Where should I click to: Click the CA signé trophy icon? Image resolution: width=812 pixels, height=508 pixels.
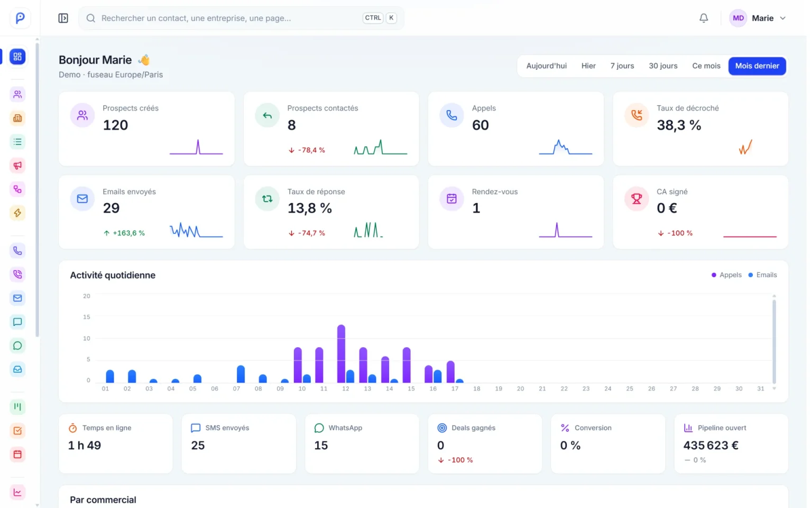pyautogui.click(x=636, y=199)
